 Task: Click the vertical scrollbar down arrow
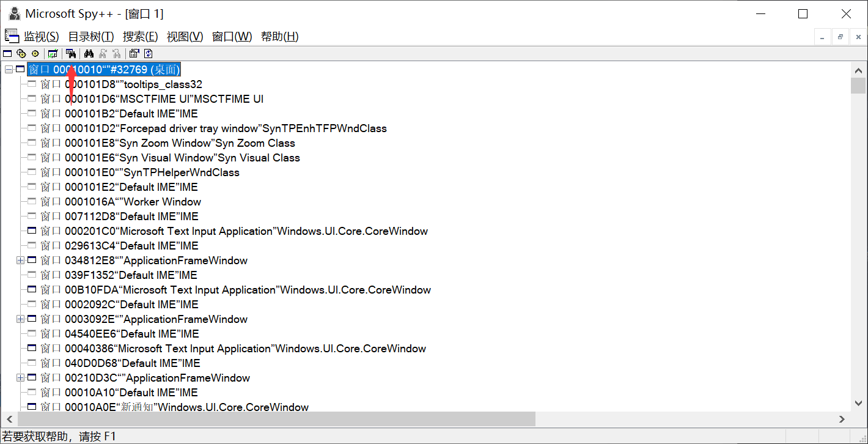(858, 403)
